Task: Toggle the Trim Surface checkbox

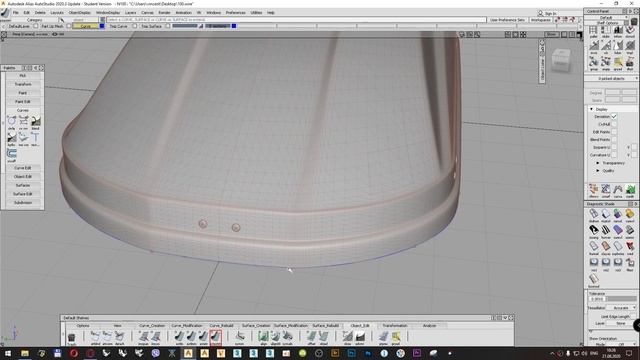Action: [x=168, y=26]
